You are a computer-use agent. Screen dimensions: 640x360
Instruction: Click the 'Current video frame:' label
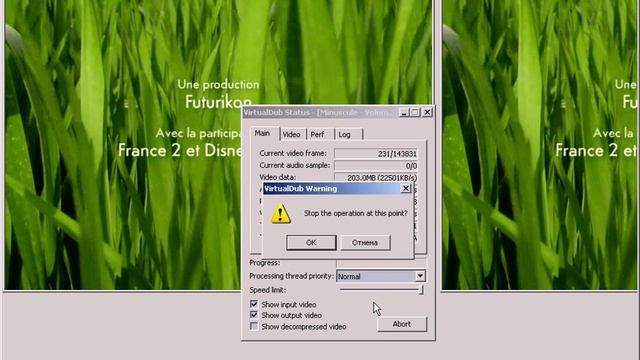(293, 153)
